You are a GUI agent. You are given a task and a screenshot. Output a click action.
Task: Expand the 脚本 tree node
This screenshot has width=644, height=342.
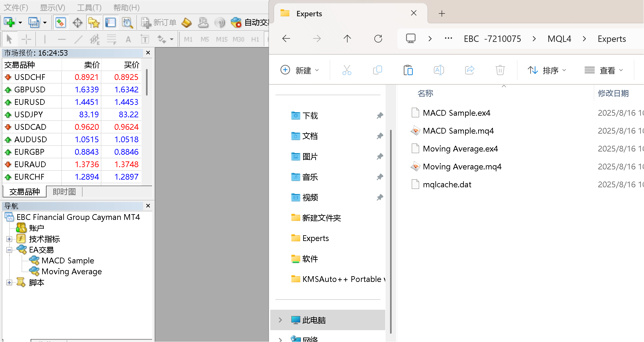coord(9,283)
